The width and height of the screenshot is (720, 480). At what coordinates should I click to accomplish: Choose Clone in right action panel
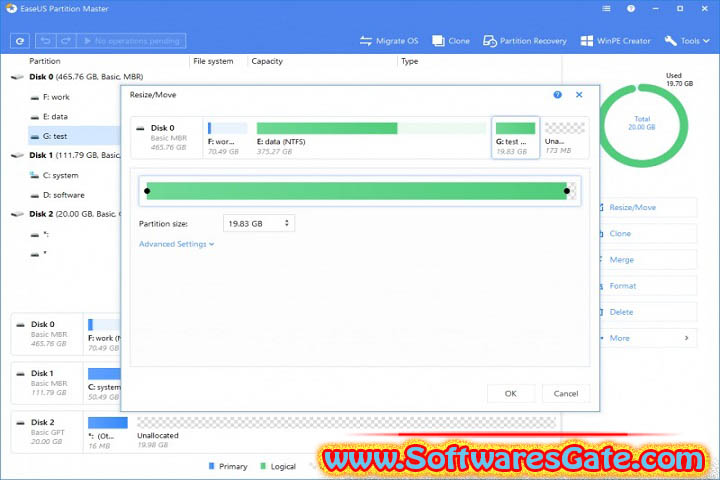(x=648, y=234)
